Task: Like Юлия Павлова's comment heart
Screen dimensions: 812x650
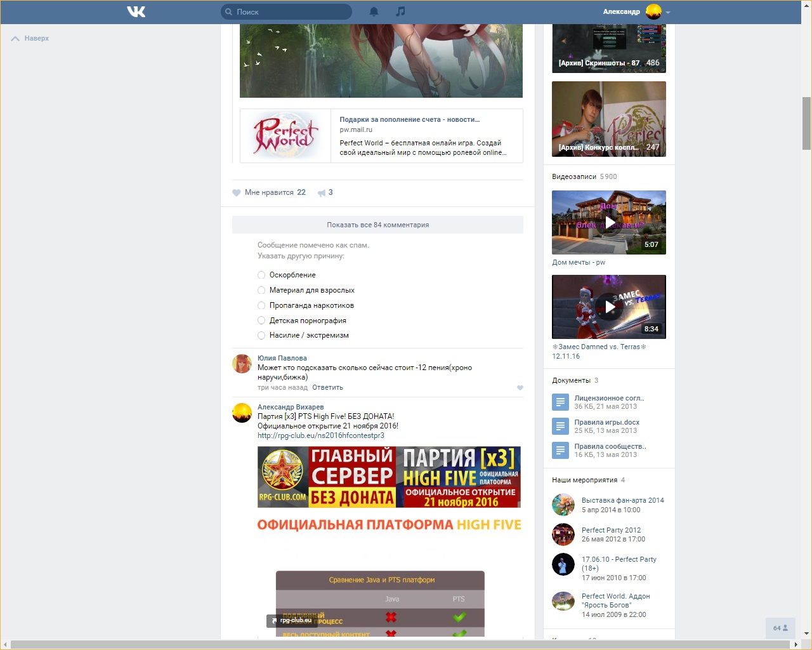Action: [x=520, y=388]
